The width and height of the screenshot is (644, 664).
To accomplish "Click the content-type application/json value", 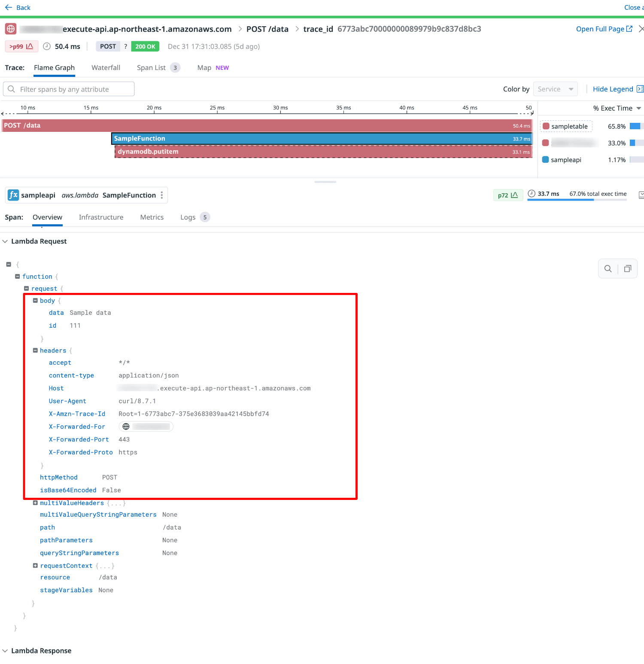I will [x=149, y=375].
